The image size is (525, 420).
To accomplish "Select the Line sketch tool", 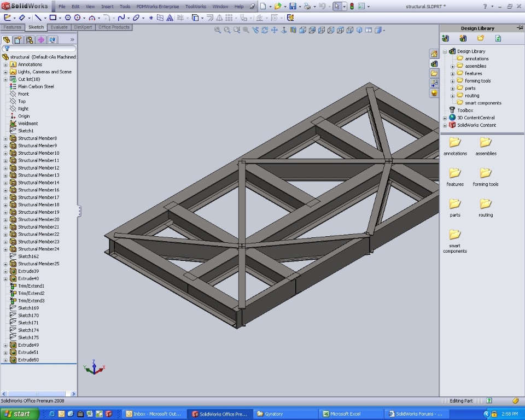I will (38, 17).
